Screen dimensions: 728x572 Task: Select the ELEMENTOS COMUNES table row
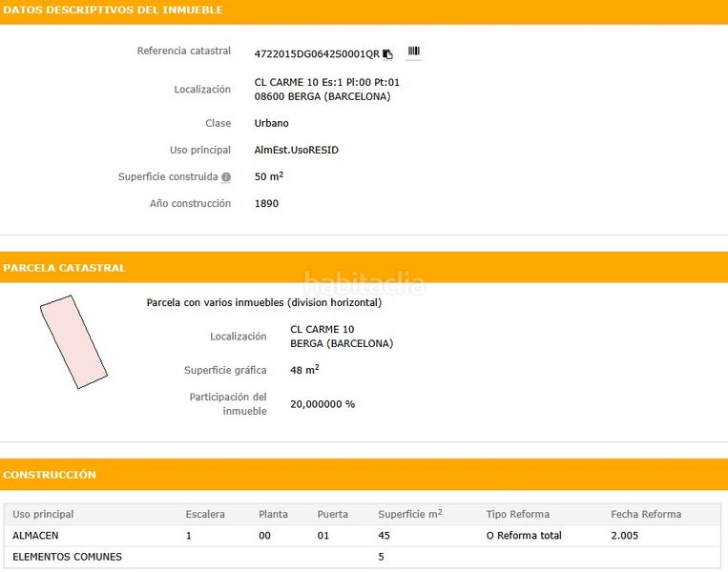click(67, 557)
